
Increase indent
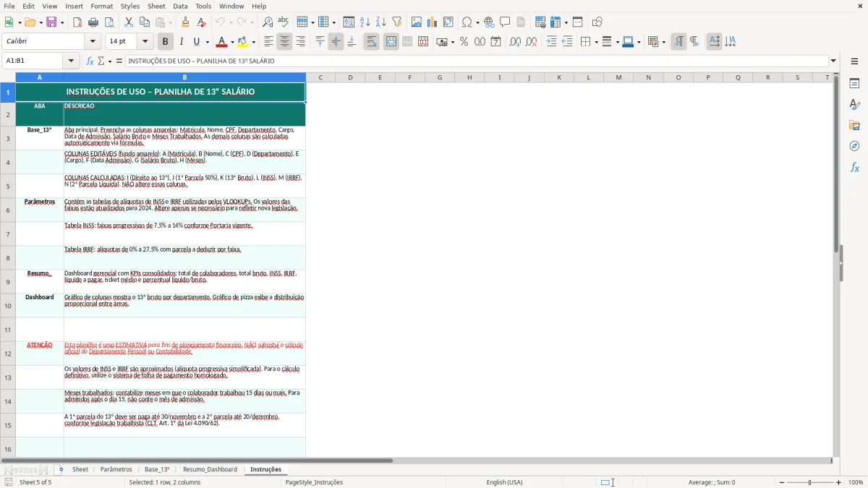(x=551, y=42)
